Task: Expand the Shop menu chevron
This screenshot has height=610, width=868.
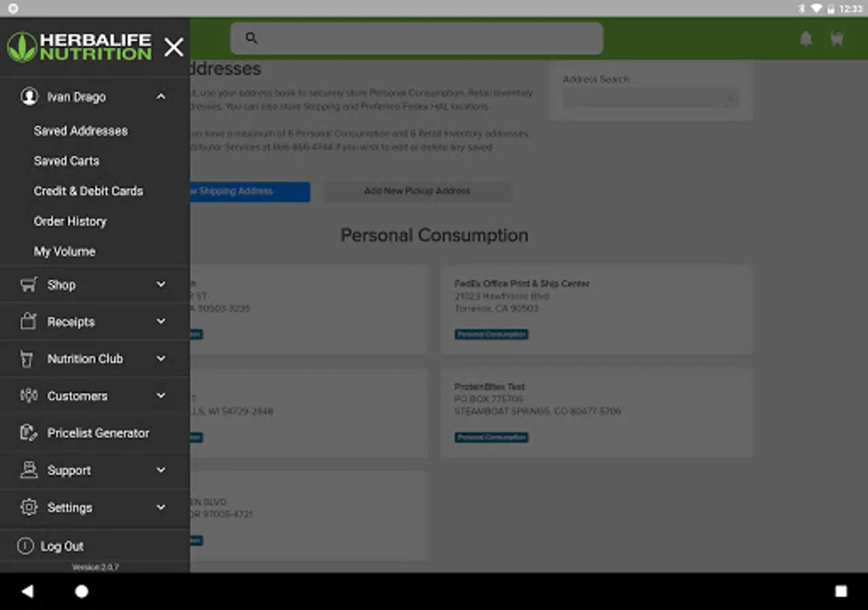Action: click(x=161, y=285)
